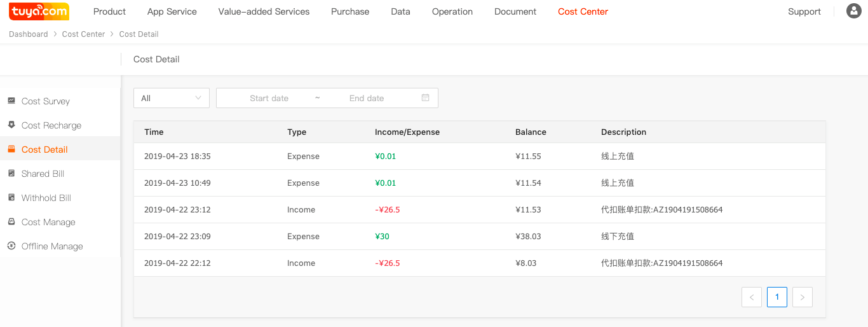Click time 2019-04-23 10:49
868x327 pixels.
(x=177, y=183)
